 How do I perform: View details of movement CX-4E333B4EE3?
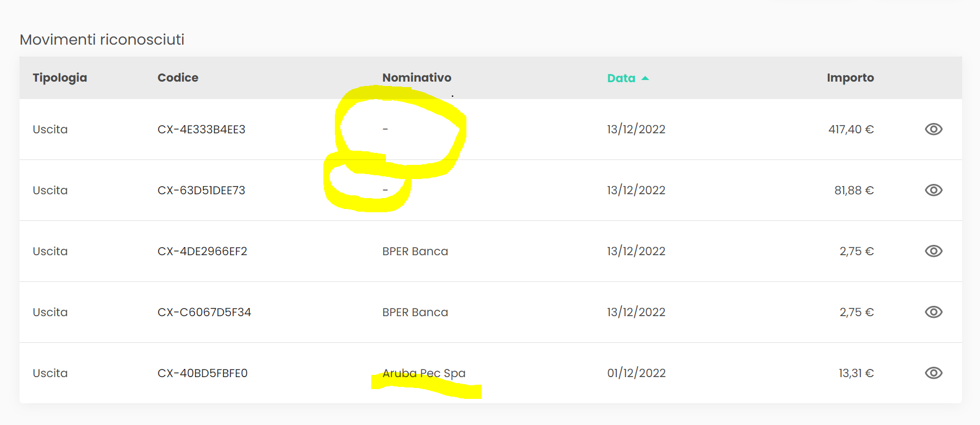(x=933, y=129)
